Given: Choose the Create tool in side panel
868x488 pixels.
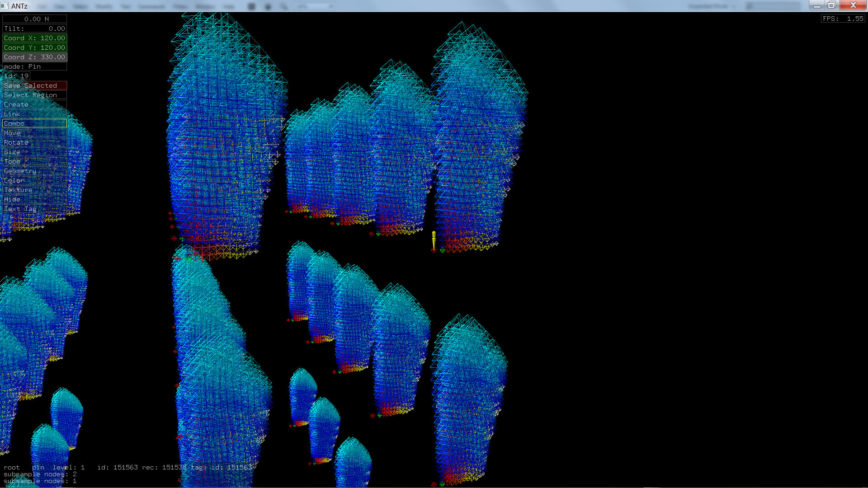Looking at the screenshot, I should [x=34, y=104].
